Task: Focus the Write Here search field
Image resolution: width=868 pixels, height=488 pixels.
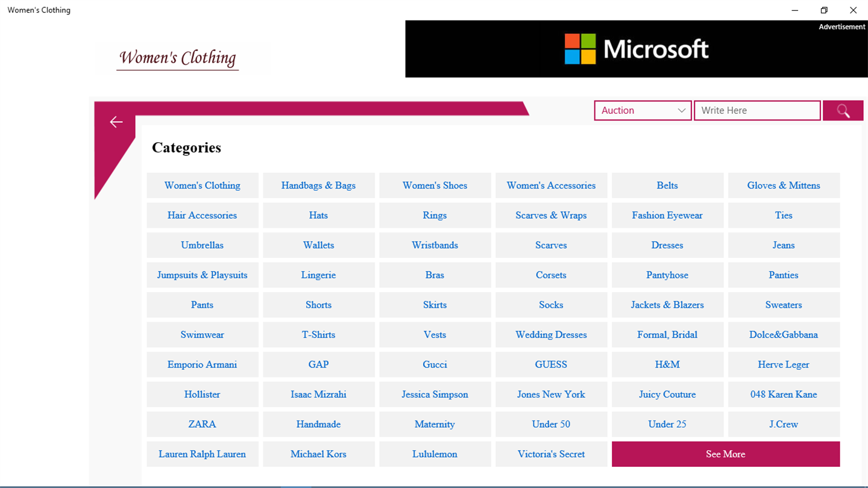Action: click(757, 110)
